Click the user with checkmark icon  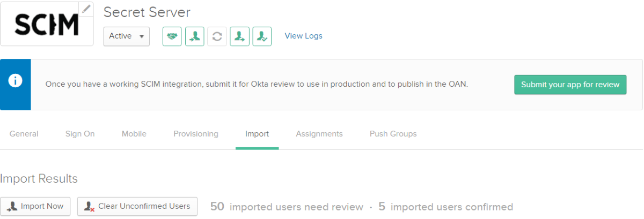tap(262, 36)
